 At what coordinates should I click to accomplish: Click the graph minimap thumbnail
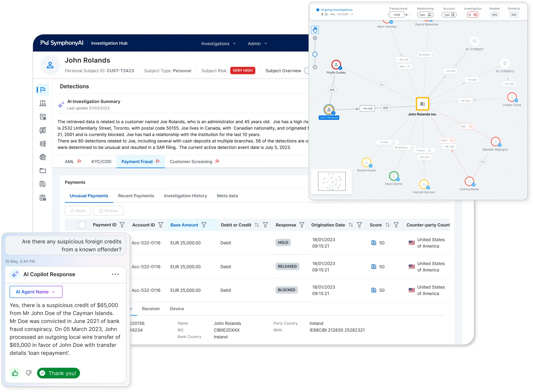click(x=332, y=181)
